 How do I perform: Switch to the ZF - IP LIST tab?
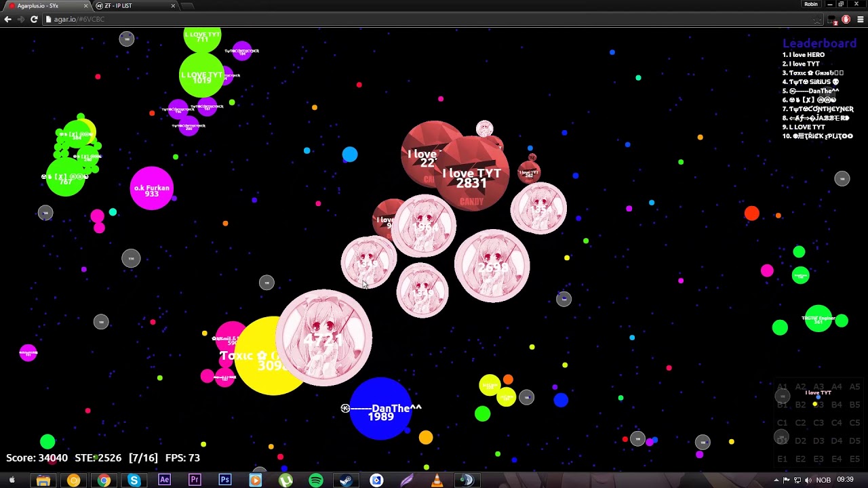(x=136, y=5)
